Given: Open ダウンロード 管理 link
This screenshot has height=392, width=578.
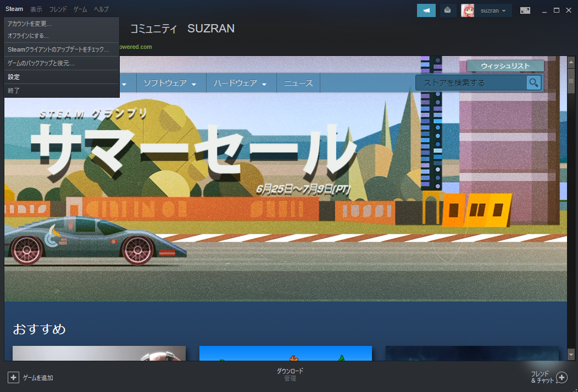Looking at the screenshot, I should pyautogui.click(x=290, y=374).
